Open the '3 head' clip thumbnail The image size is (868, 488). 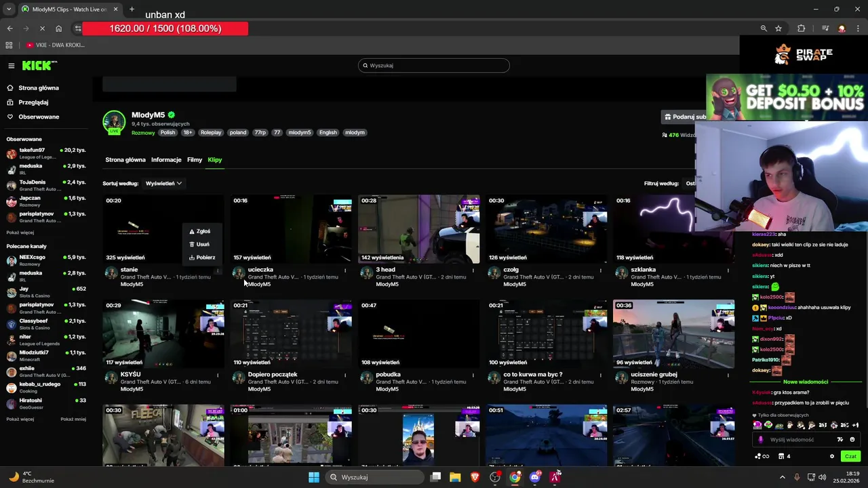[418, 229]
